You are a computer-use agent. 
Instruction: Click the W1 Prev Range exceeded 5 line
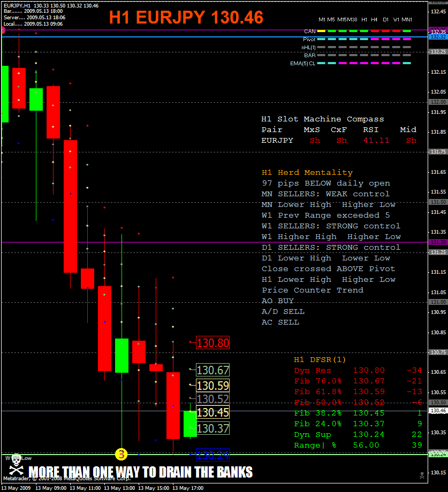(x=326, y=215)
